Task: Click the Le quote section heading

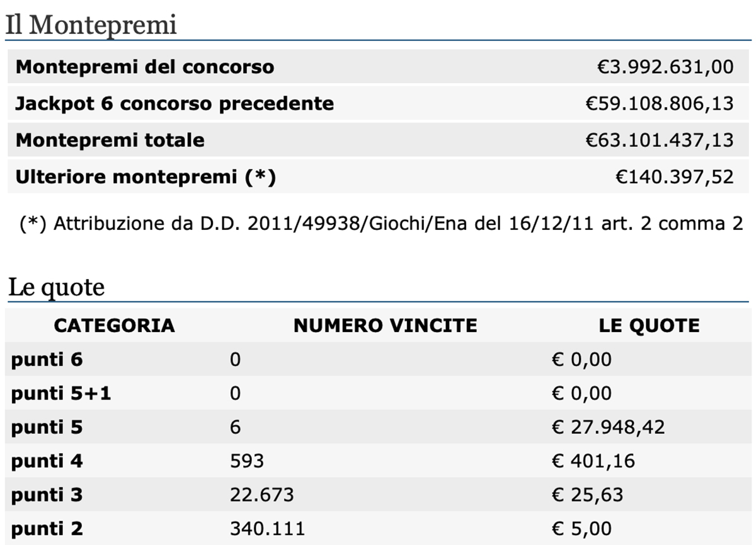Action: point(56,288)
